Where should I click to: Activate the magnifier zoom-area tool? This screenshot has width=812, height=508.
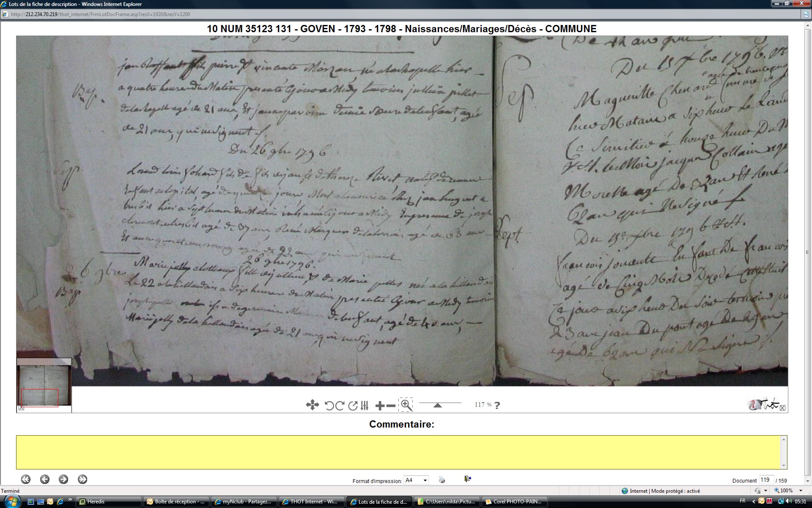pyautogui.click(x=406, y=405)
